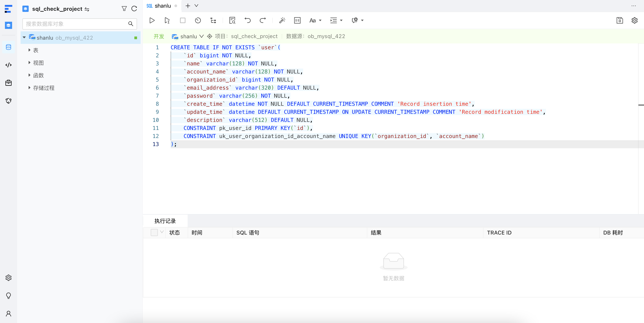
Task: Click the search magnifier icon
Action: (131, 24)
